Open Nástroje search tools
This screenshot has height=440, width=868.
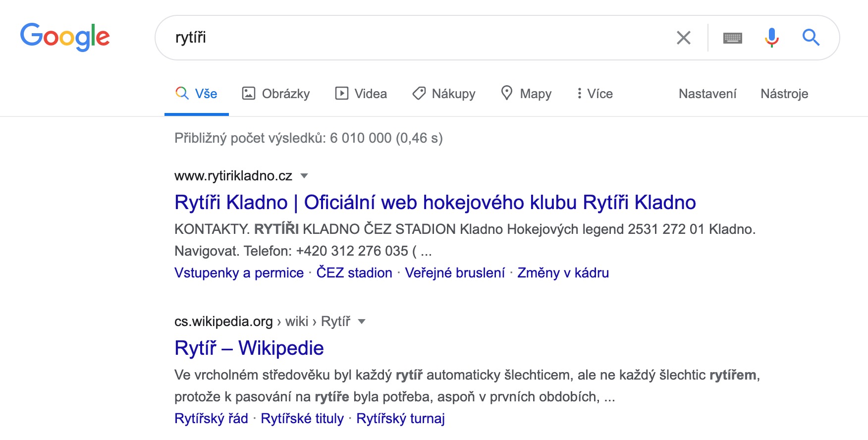[x=784, y=94]
